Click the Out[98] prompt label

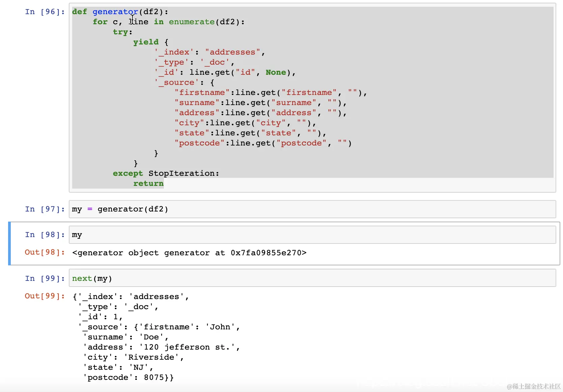(45, 252)
